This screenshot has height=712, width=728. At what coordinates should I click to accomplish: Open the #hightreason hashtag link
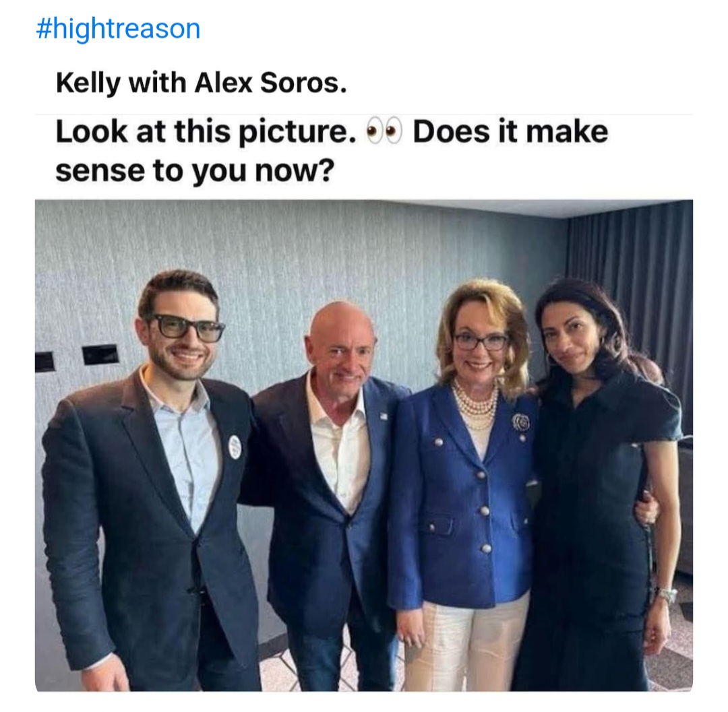click(x=118, y=30)
